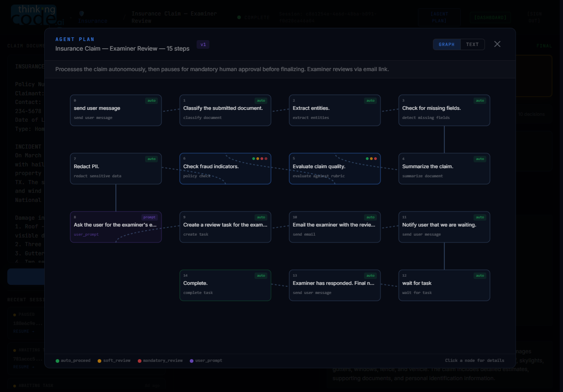
Task: Click the 'Examiner has responded' node
Action: (335, 285)
